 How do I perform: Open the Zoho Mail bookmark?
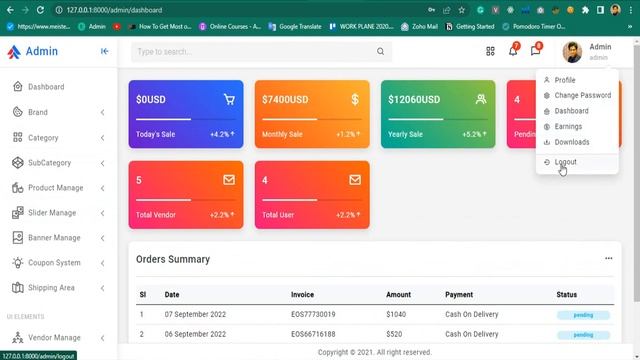point(419,27)
